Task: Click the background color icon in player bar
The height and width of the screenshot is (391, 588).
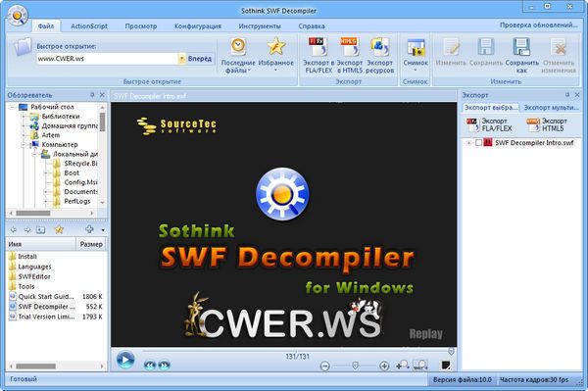Action: 446,365
